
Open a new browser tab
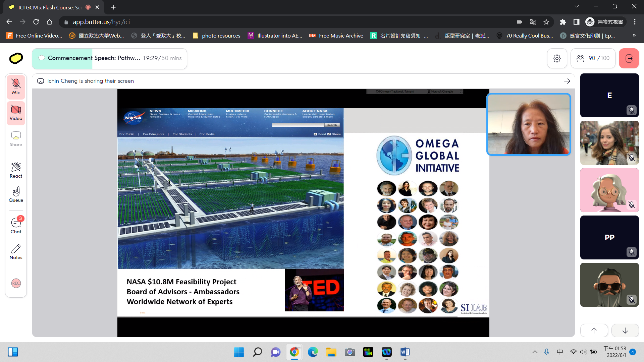tap(113, 7)
